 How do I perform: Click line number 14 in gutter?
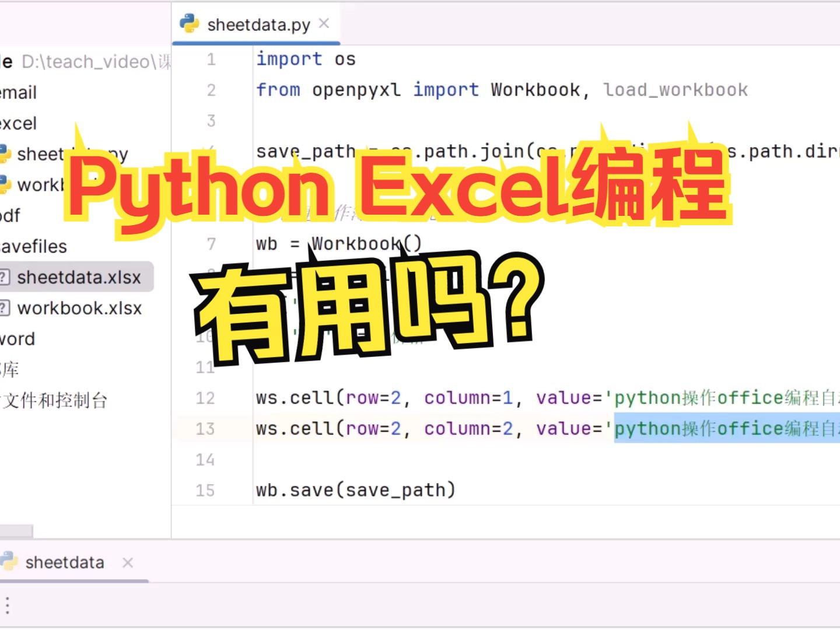pyautogui.click(x=205, y=460)
